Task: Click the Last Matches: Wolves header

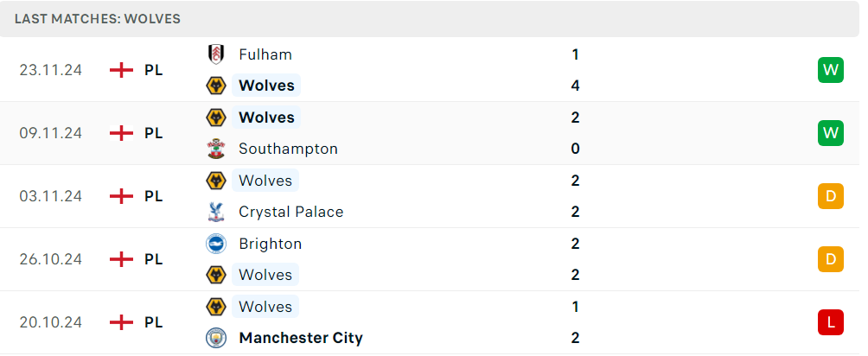Action: click(98, 18)
